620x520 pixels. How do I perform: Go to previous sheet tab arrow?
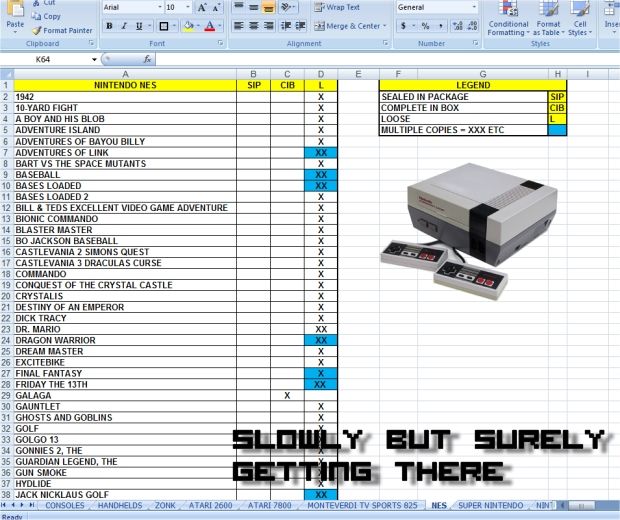click(x=13, y=505)
